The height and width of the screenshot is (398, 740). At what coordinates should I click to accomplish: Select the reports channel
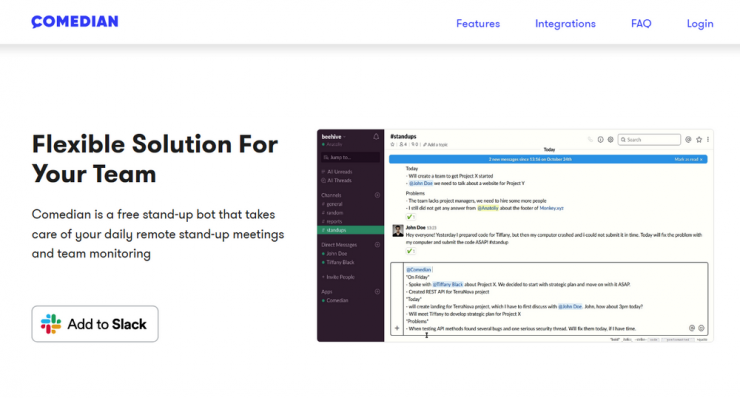(332, 221)
